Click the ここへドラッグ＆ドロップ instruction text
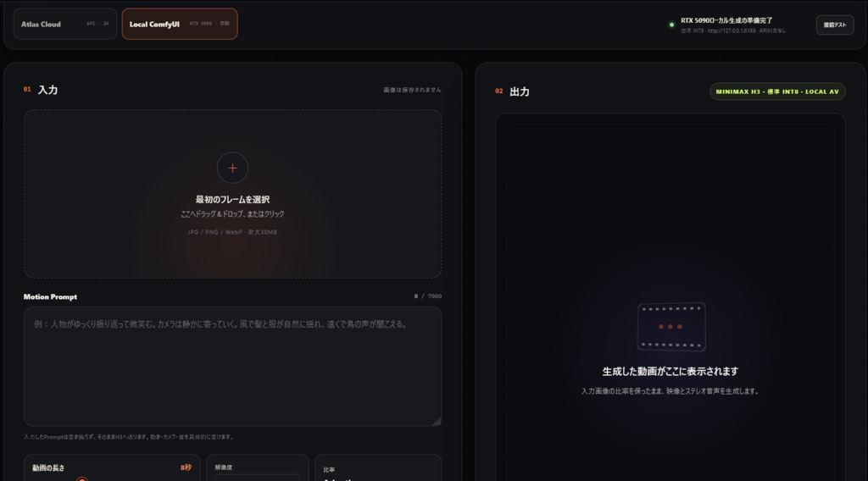The height and width of the screenshot is (481, 868). (232, 214)
